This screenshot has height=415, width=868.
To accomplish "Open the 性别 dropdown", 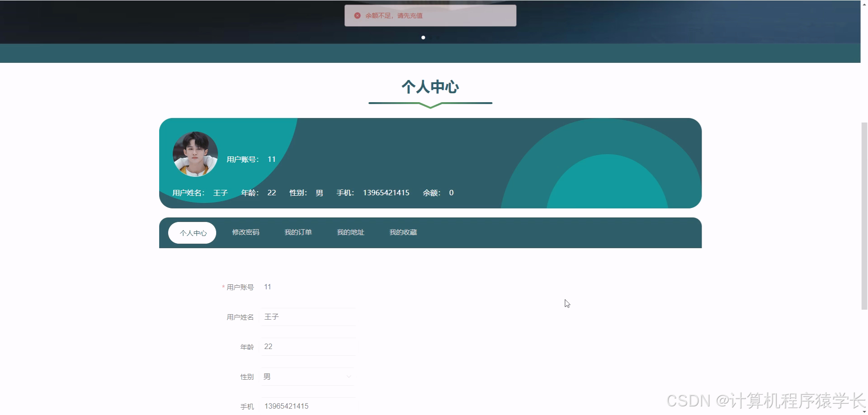I will pyautogui.click(x=308, y=377).
